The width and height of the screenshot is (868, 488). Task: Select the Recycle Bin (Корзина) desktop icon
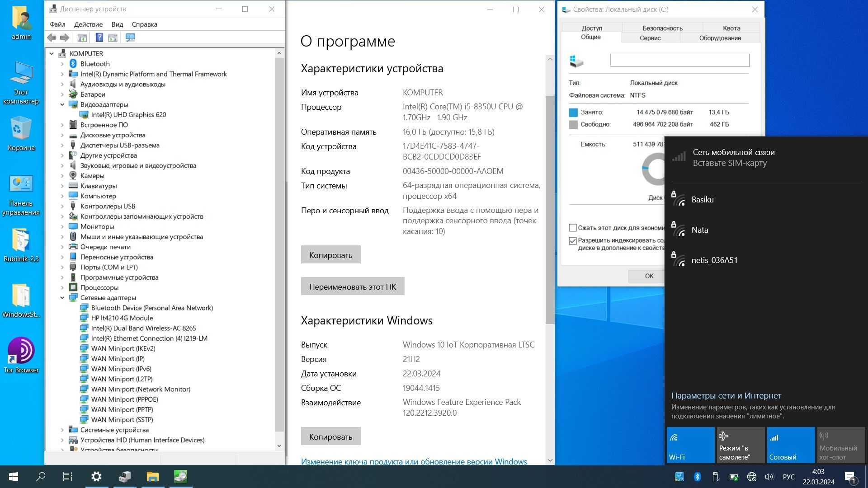(21, 134)
